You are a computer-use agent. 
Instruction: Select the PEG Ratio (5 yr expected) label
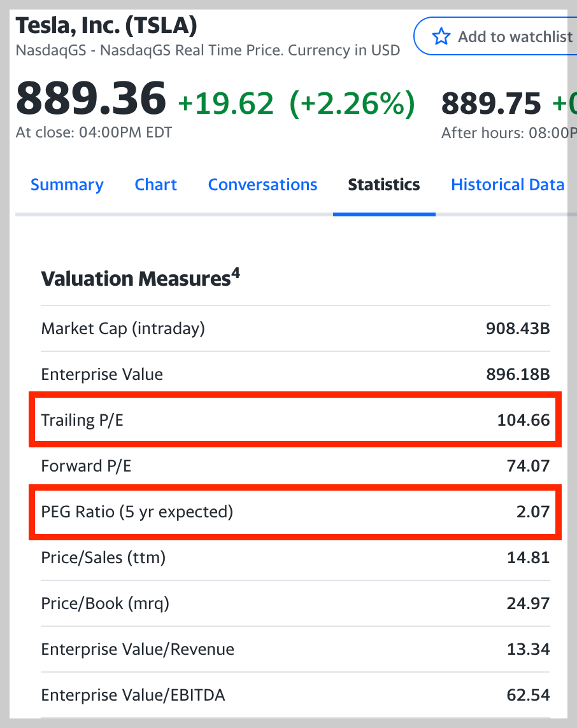pos(137,512)
